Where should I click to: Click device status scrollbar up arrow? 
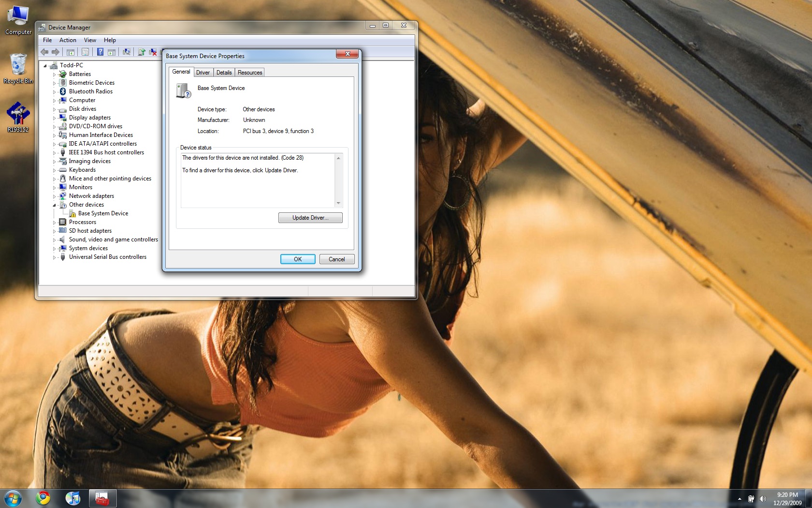[338, 158]
